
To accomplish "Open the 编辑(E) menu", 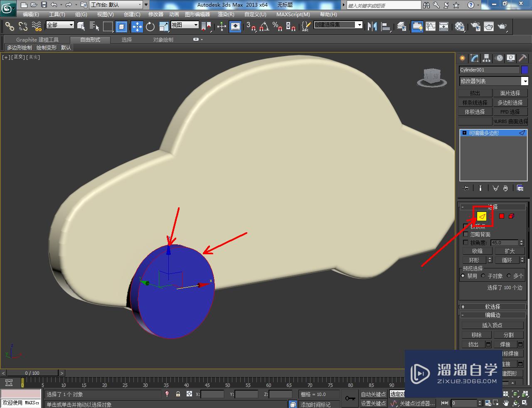I will coord(31,14).
